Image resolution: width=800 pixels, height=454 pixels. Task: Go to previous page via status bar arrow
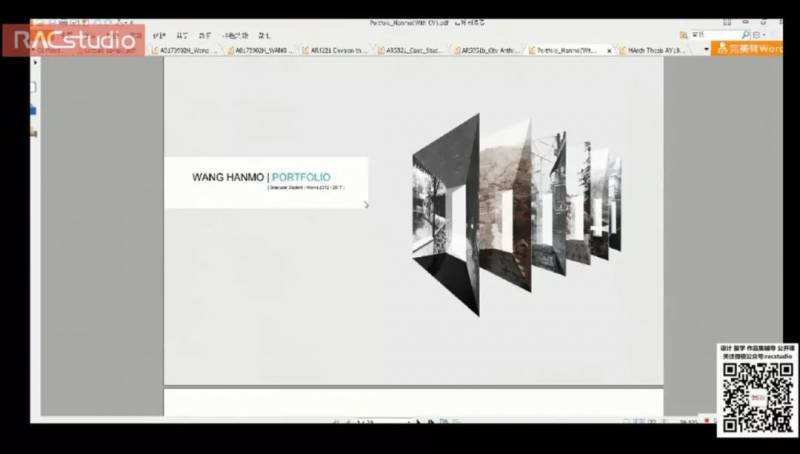(x=346, y=422)
